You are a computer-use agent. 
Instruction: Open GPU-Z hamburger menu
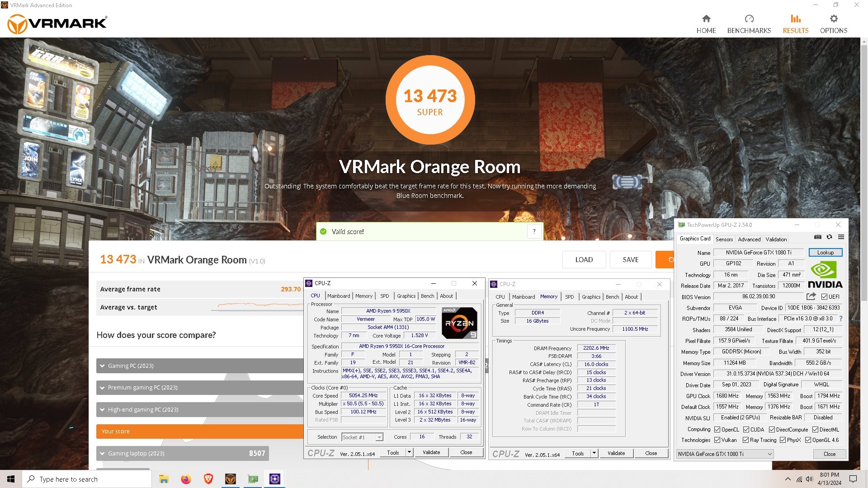coord(841,237)
